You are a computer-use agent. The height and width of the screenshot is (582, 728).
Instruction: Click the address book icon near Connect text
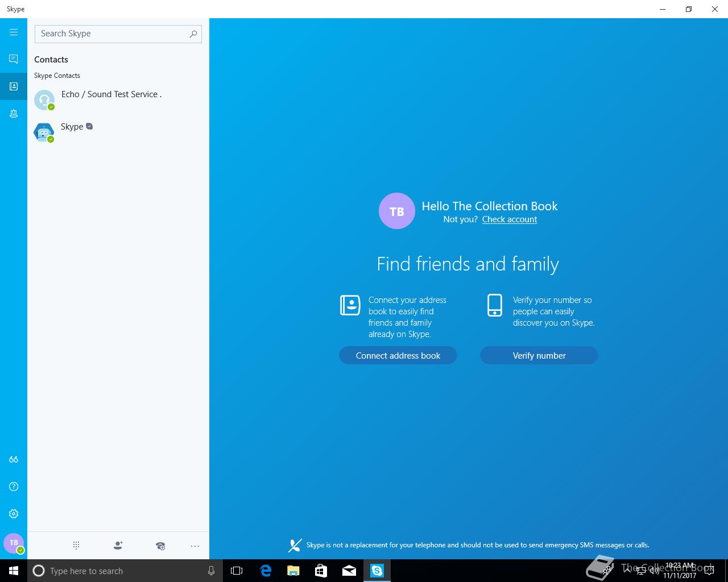tap(350, 305)
